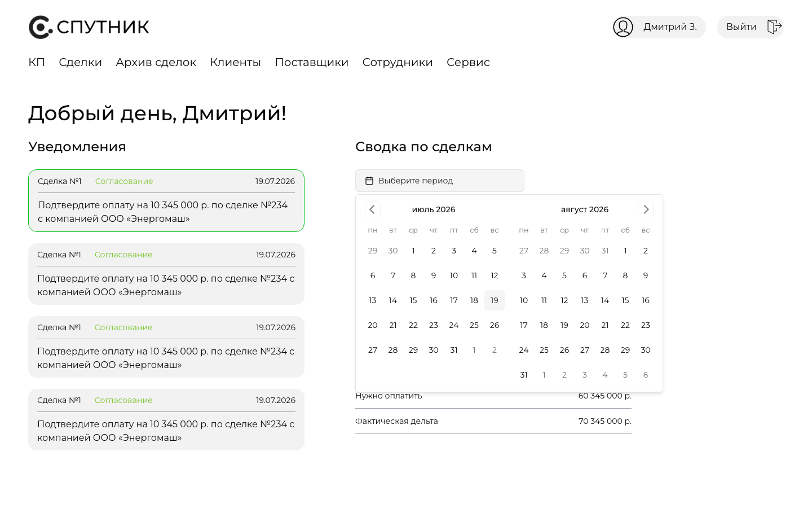
Task: Select July 31 in the calendar
Action: point(454,350)
